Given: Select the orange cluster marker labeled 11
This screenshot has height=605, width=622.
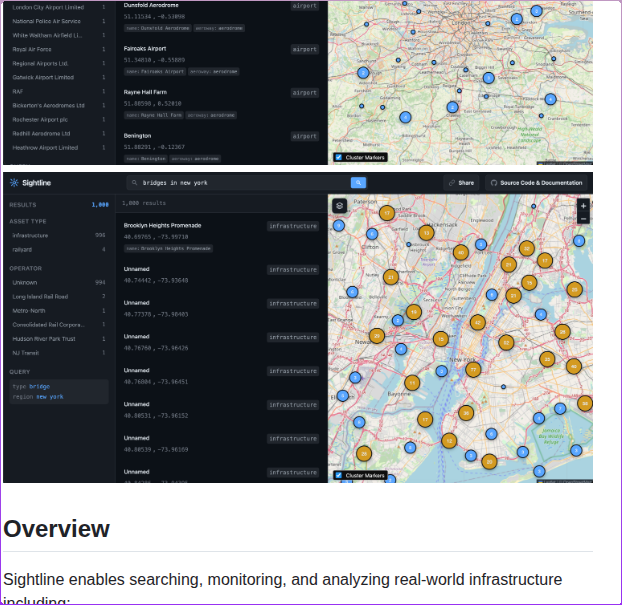Looking at the screenshot, I should click(412, 382).
